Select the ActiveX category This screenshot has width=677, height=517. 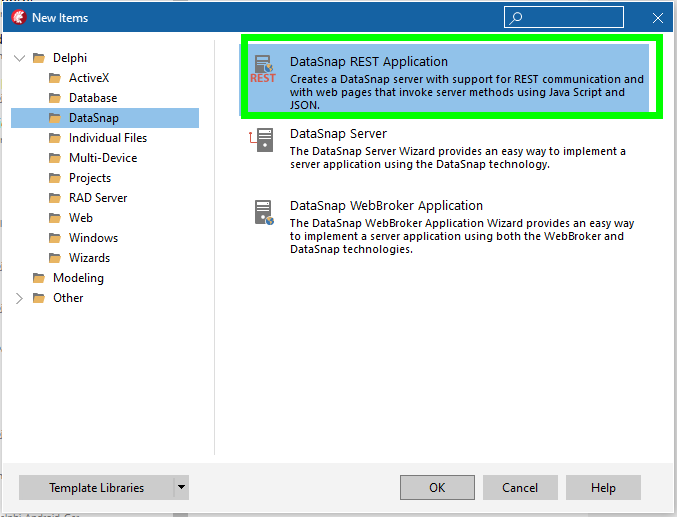89,78
